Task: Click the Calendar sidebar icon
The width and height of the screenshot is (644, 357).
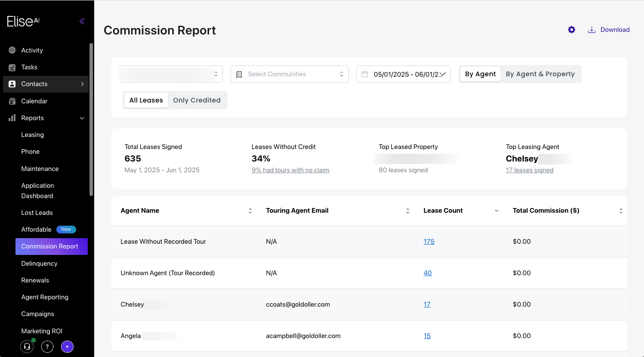Action: pos(12,101)
